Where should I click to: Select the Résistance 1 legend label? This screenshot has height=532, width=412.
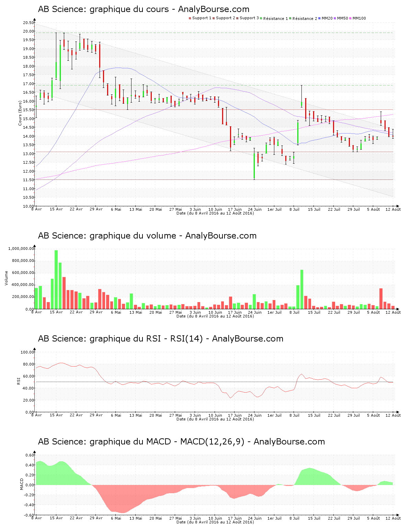[x=276, y=19]
